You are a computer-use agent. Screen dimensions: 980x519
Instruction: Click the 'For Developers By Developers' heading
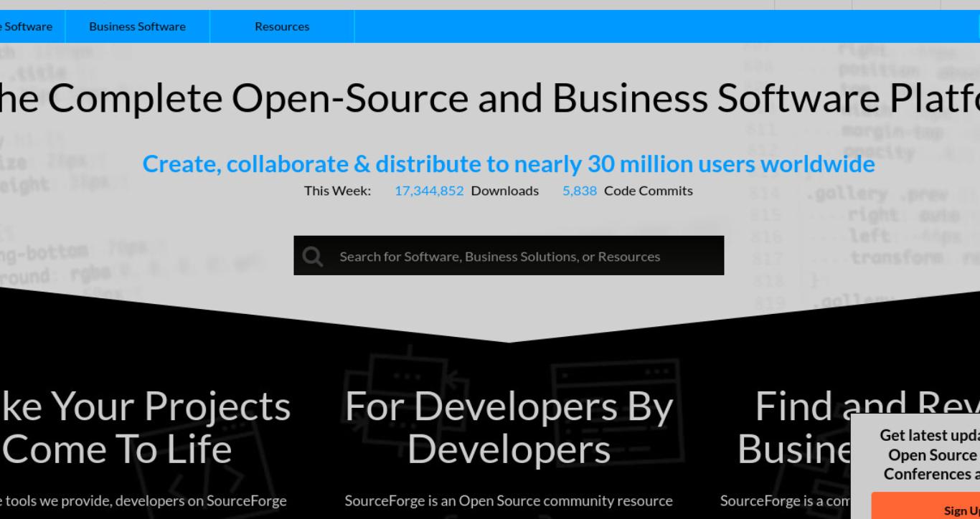point(509,428)
